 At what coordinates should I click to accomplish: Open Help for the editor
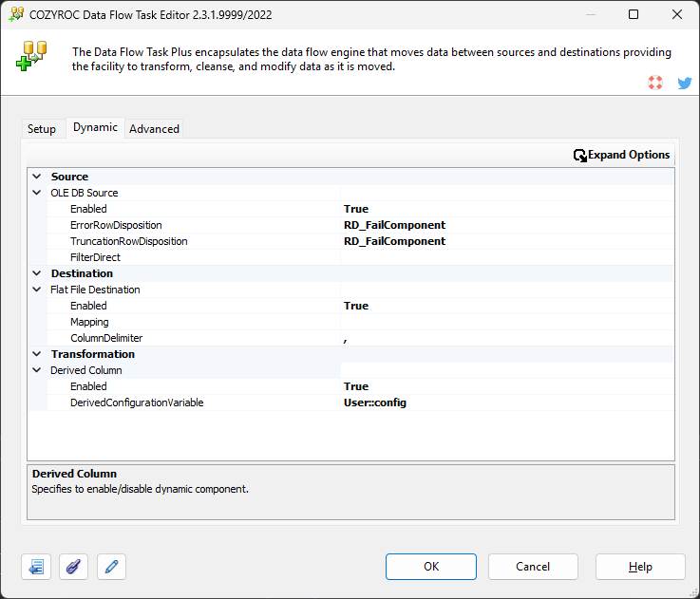coord(640,567)
